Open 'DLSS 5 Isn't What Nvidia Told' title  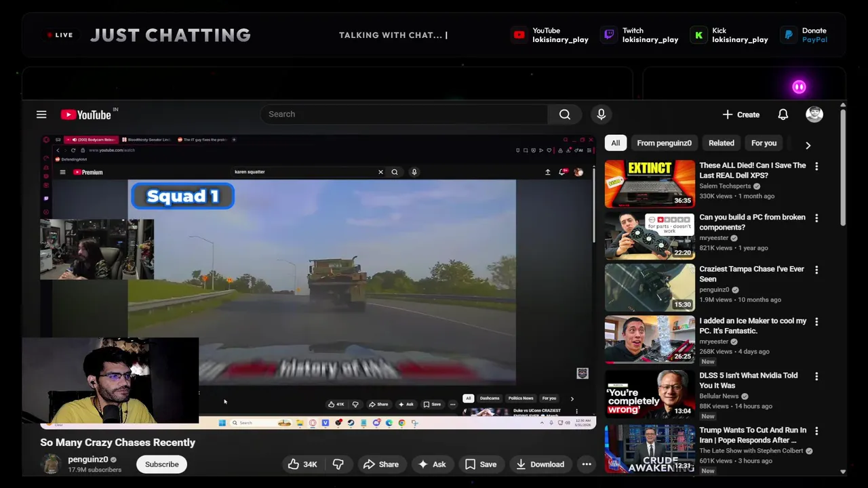(x=748, y=380)
